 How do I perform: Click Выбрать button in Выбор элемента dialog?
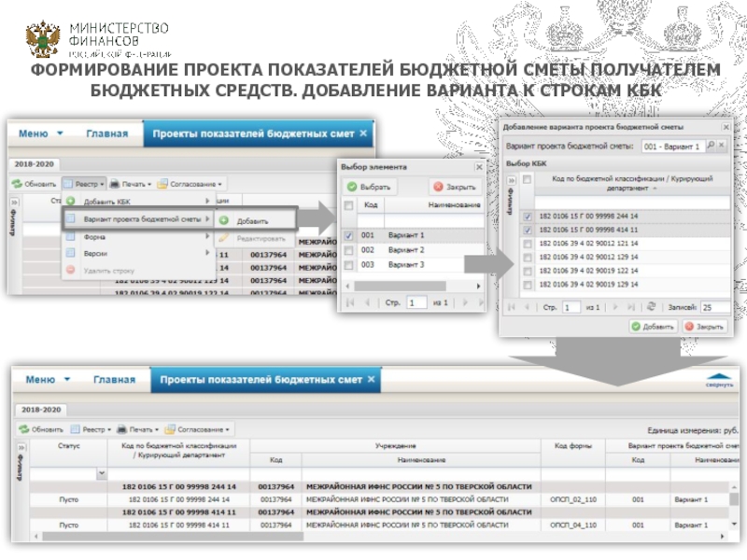coord(370,187)
